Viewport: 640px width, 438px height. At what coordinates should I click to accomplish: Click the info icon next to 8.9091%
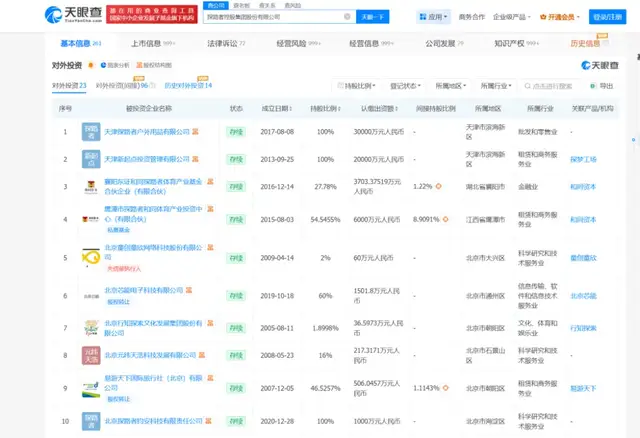coord(446,219)
